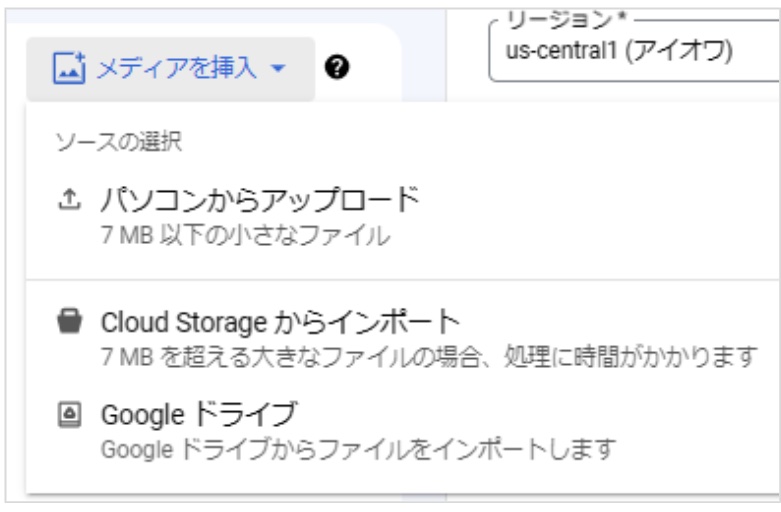Click the ソースの選択 section header

point(118,142)
